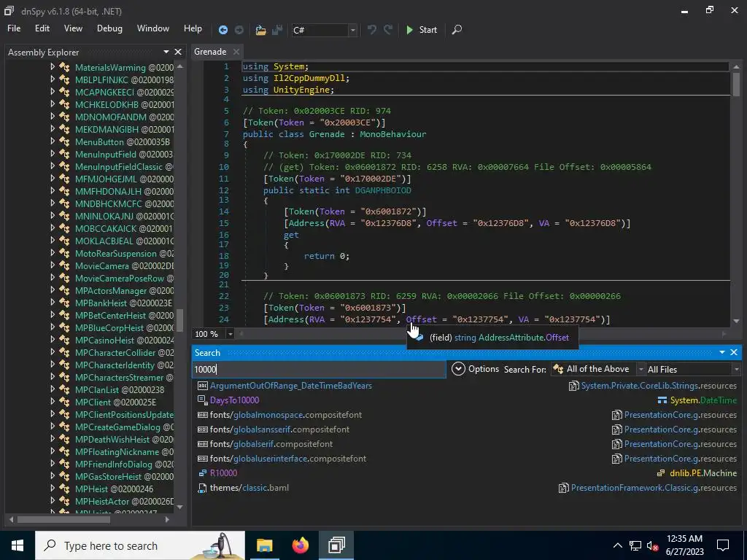747x560 pixels.
Task: Open Firefox from the taskbar
Action: [x=300, y=545]
